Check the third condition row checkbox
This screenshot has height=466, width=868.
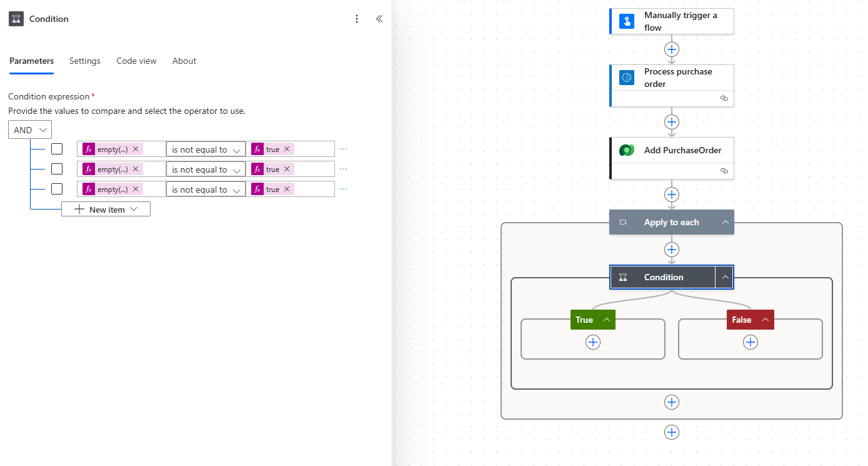pyautogui.click(x=56, y=189)
